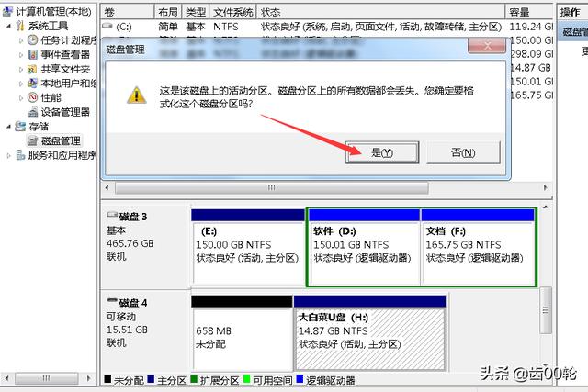Click the warning triangle icon in dialog
The height and width of the screenshot is (392, 588).
pos(137,95)
